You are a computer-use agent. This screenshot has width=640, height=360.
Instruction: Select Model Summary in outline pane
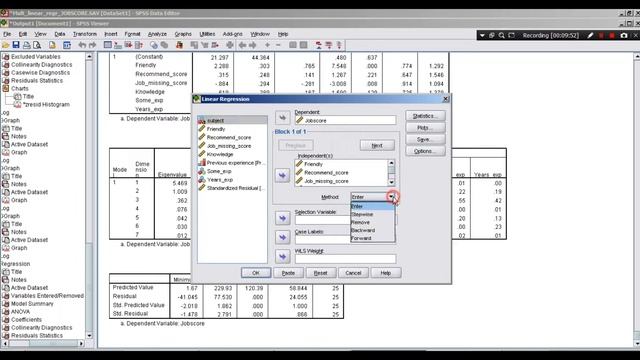coord(32,304)
